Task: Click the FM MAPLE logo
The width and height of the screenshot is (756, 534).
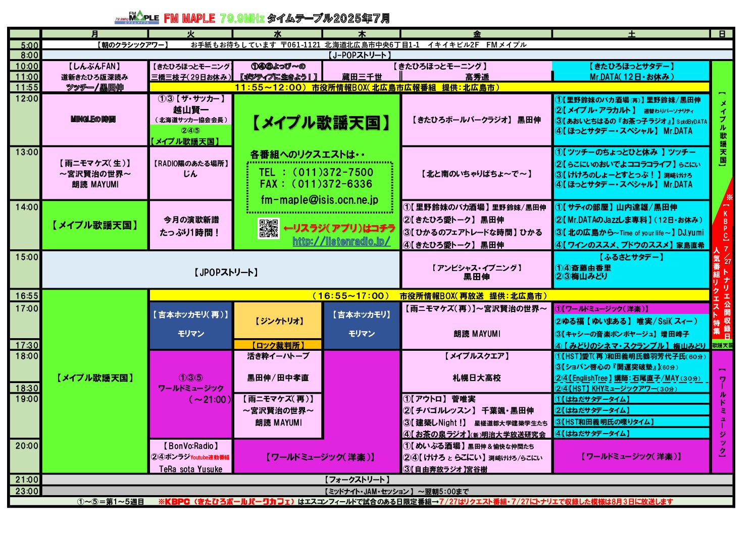Action: [137, 18]
